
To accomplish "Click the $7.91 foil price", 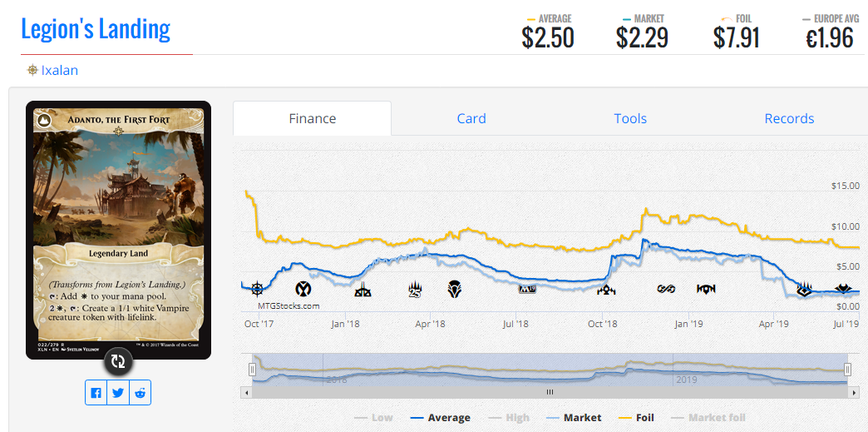I will pyautogui.click(x=736, y=37).
